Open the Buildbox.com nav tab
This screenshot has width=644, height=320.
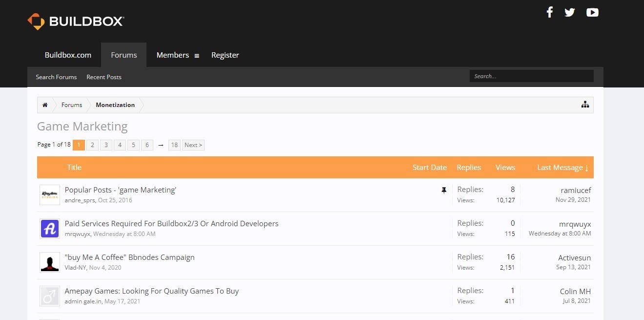tap(68, 55)
